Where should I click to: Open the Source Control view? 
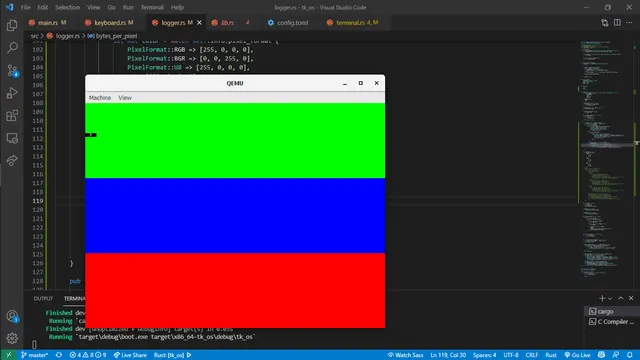pos(12,71)
